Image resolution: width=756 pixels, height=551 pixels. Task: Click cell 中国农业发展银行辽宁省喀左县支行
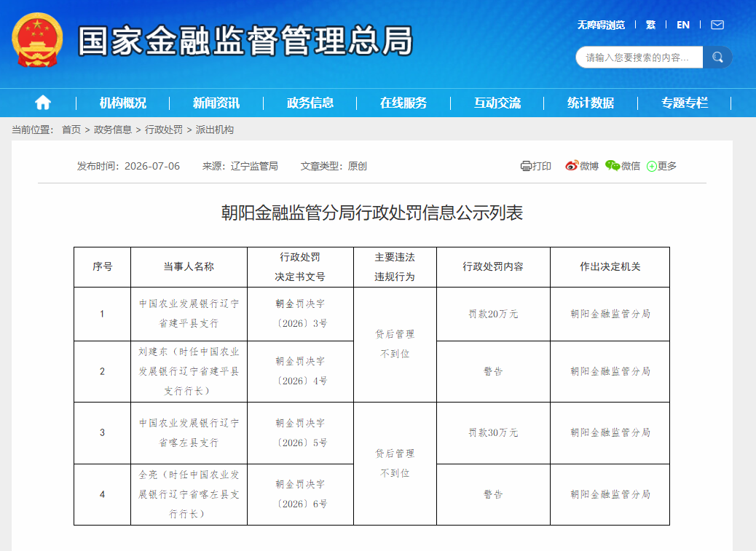pos(189,432)
